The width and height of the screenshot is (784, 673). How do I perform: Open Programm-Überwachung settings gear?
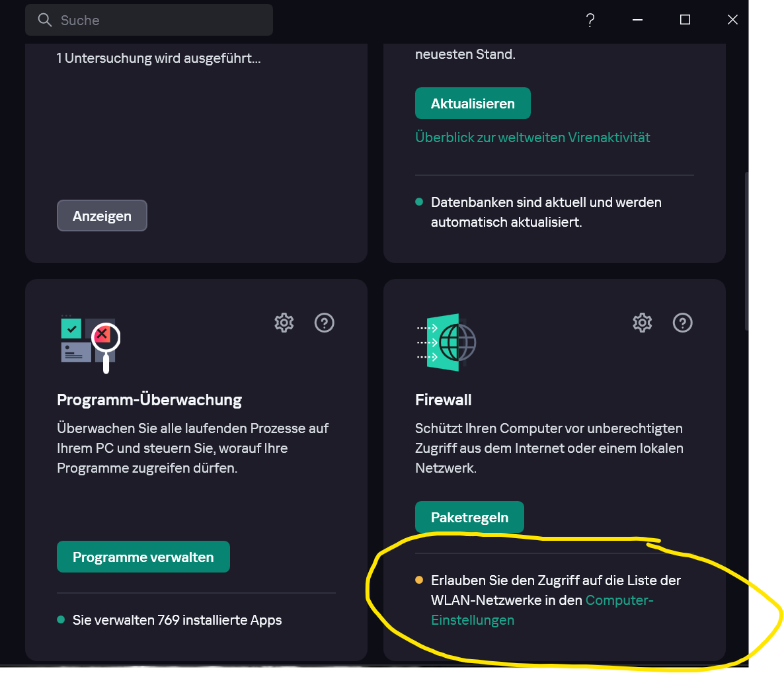coord(284,323)
